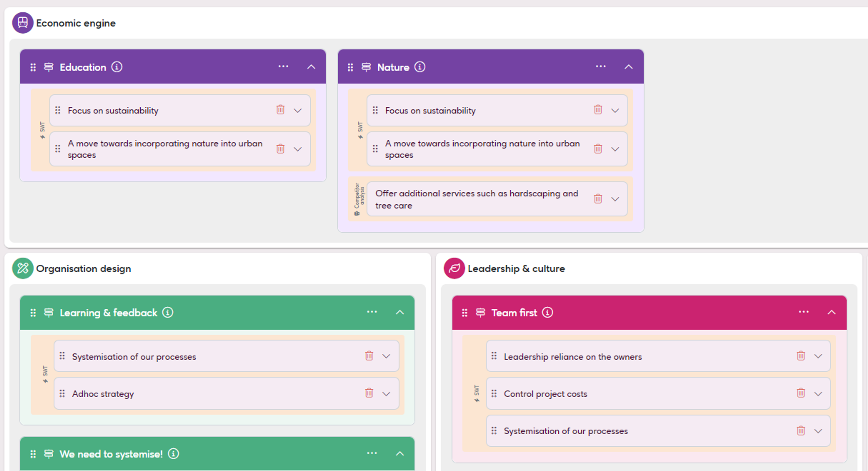Open the three-dots menu on Nature card

pos(600,67)
